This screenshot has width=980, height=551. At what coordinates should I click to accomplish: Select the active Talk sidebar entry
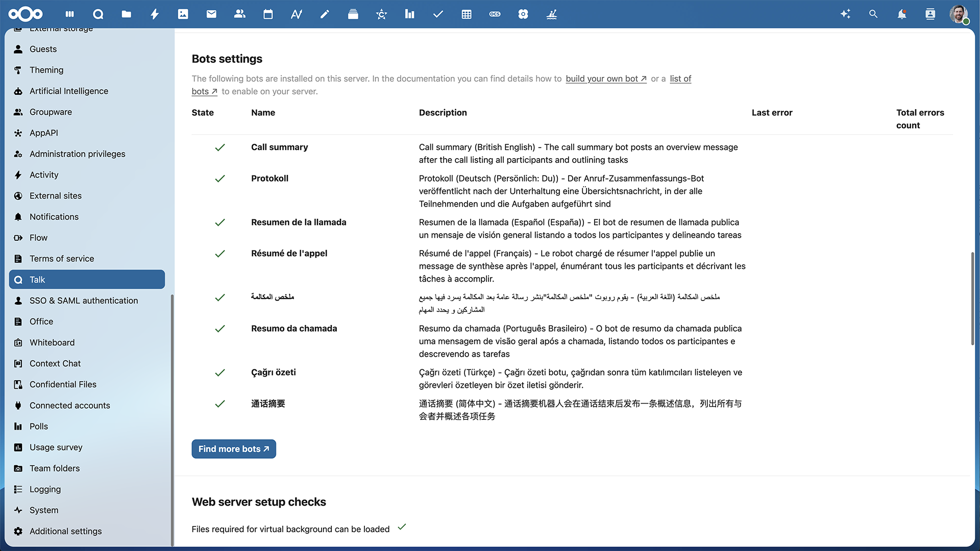[87, 280]
